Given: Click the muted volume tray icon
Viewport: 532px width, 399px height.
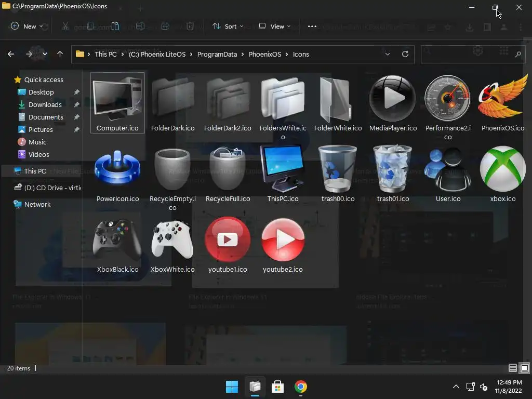Looking at the screenshot, I should tap(484, 387).
